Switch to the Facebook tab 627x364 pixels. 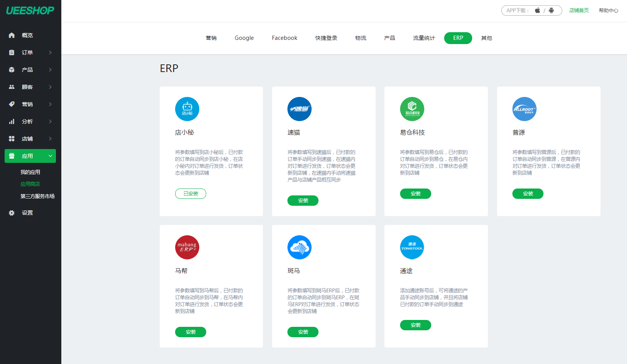click(x=284, y=38)
